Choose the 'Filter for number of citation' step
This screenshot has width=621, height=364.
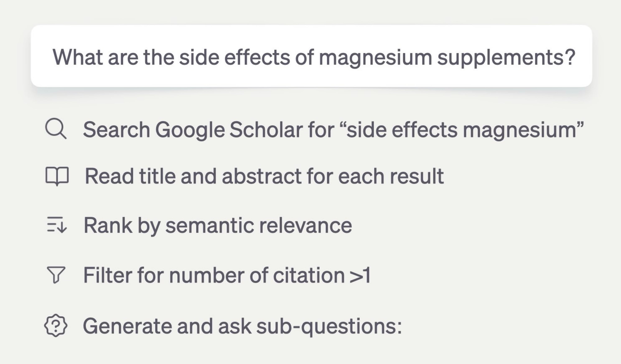pos(227,275)
